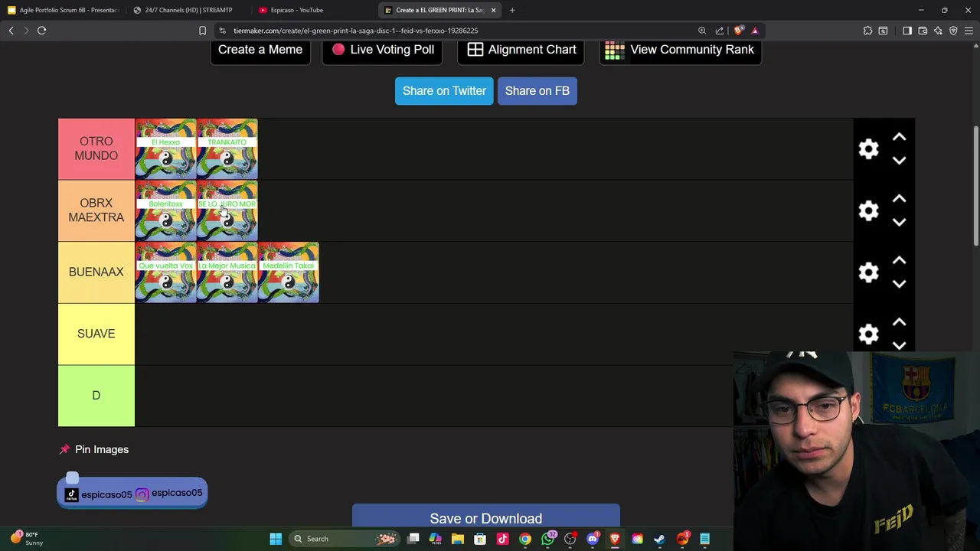Open settings gear for OBRX MAEXTRA tier
This screenshot has width=980, height=551.
[868, 210]
